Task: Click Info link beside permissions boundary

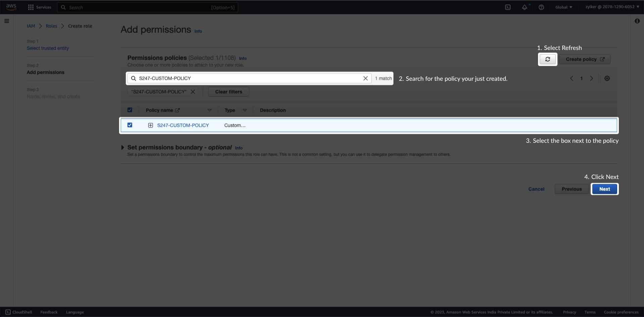Action: point(239,148)
